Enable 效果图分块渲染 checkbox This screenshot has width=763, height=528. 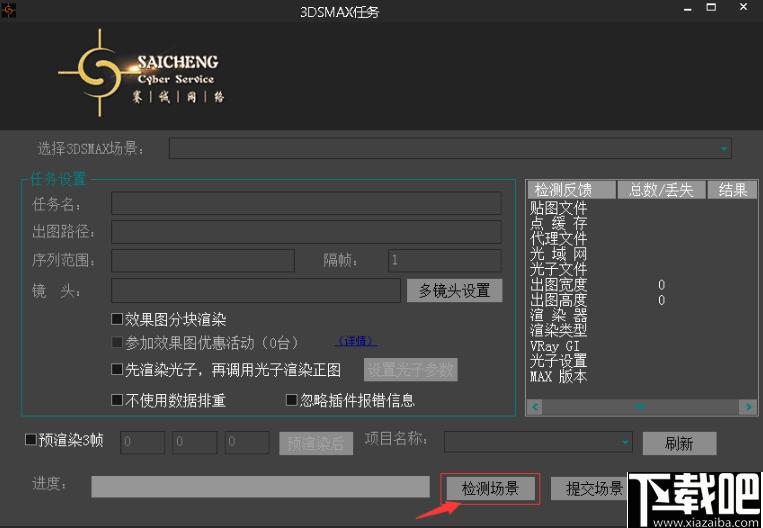pyautogui.click(x=117, y=320)
